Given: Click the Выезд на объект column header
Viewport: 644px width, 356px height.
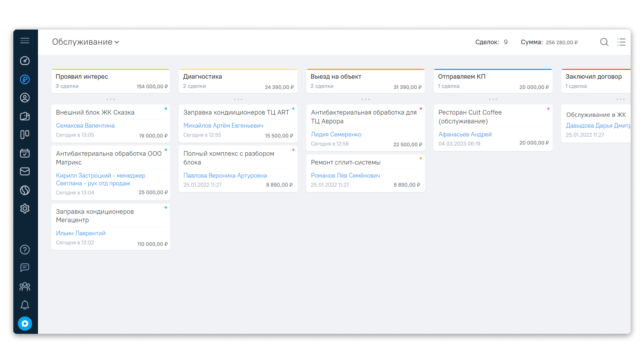Looking at the screenshot, I should (365, 81).
